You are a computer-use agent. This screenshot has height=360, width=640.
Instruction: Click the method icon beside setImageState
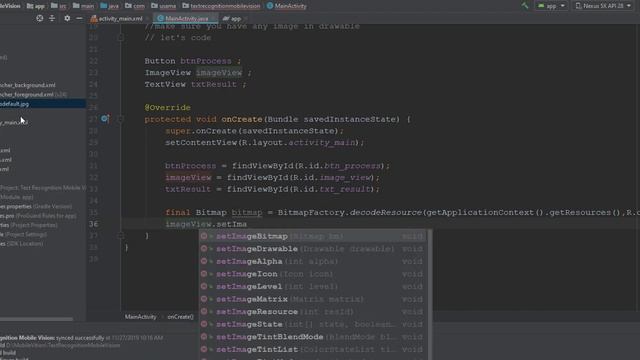(x=204, y=324)
